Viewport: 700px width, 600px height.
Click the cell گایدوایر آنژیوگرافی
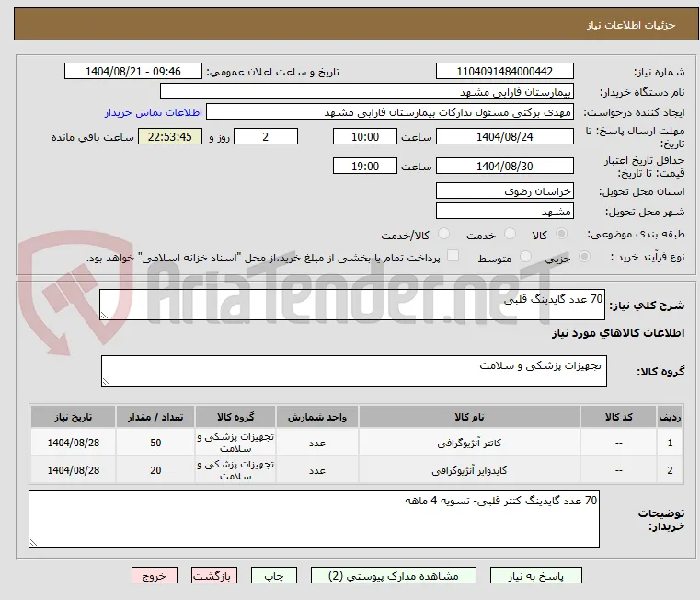coord(469,470)
